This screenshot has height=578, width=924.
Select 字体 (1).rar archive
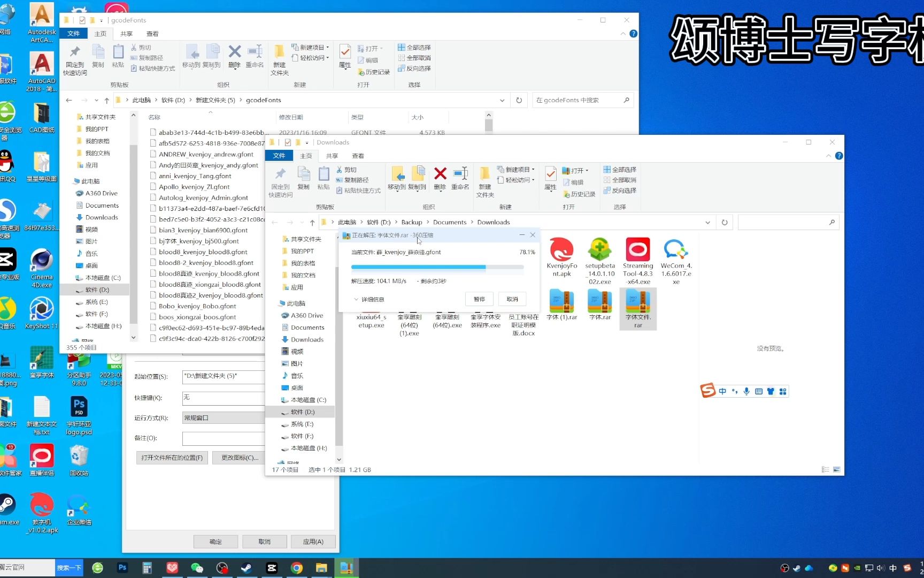coord(562,305)
